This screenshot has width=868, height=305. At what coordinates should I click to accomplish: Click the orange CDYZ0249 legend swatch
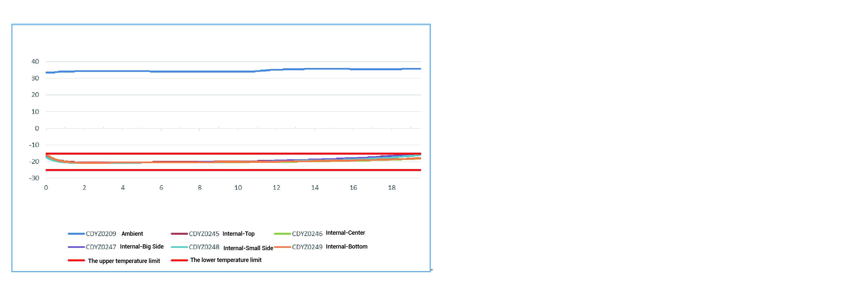282,247
